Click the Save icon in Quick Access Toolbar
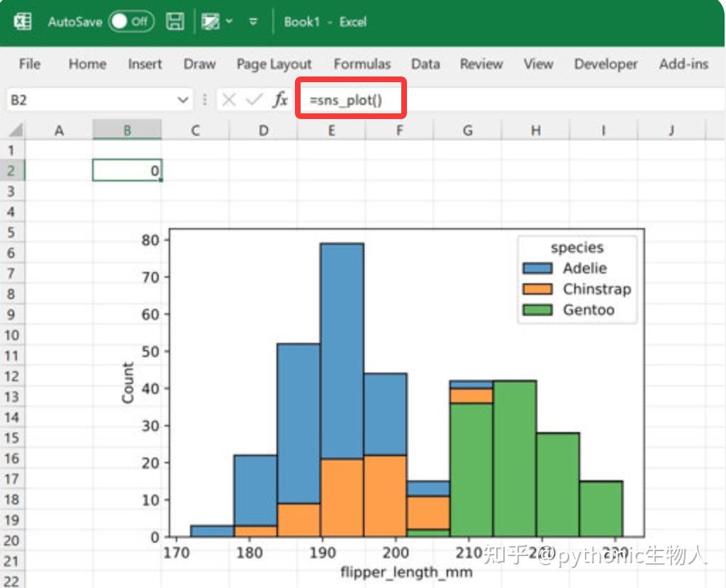The height and width of the screenshot is (588, 726). (x=174, y=21)
